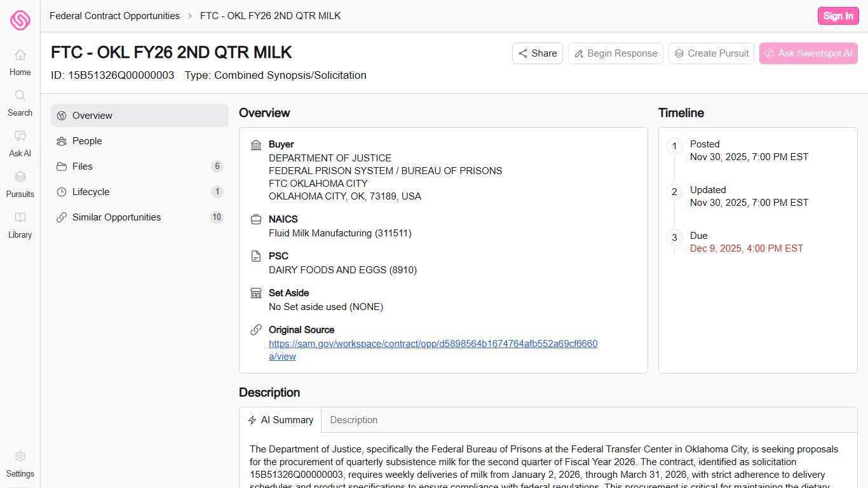The image size is (868, 488).
Task: Open the sam.gov original source link
Action: [433, 344]
